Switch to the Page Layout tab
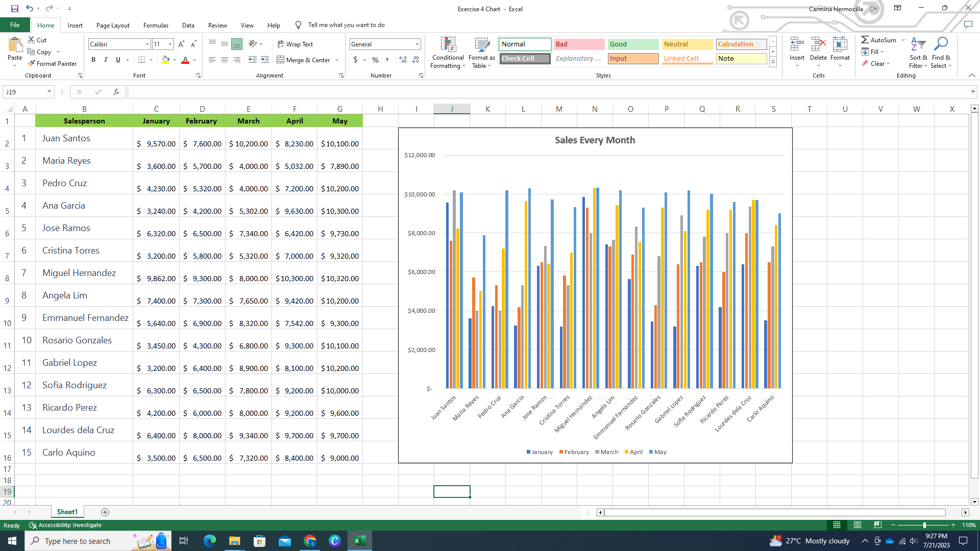The width and height of the screenshot is (980, 551). click(113, 25)
